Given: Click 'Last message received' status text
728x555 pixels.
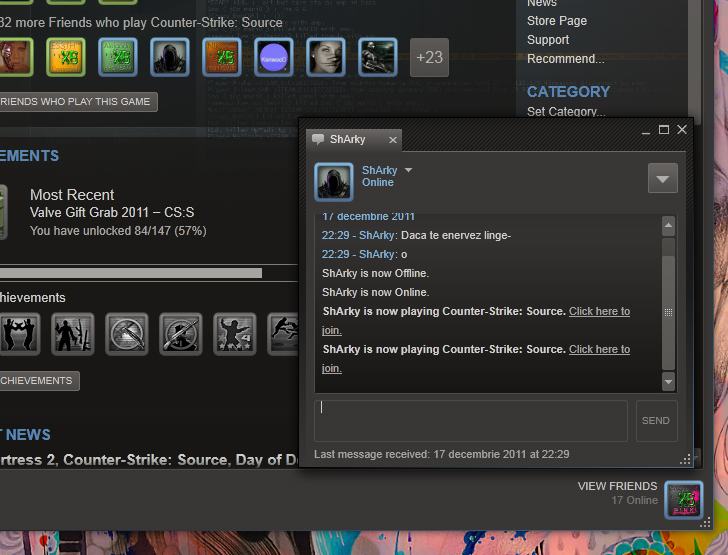Looking at the screenshot, I should click(442, 454).
